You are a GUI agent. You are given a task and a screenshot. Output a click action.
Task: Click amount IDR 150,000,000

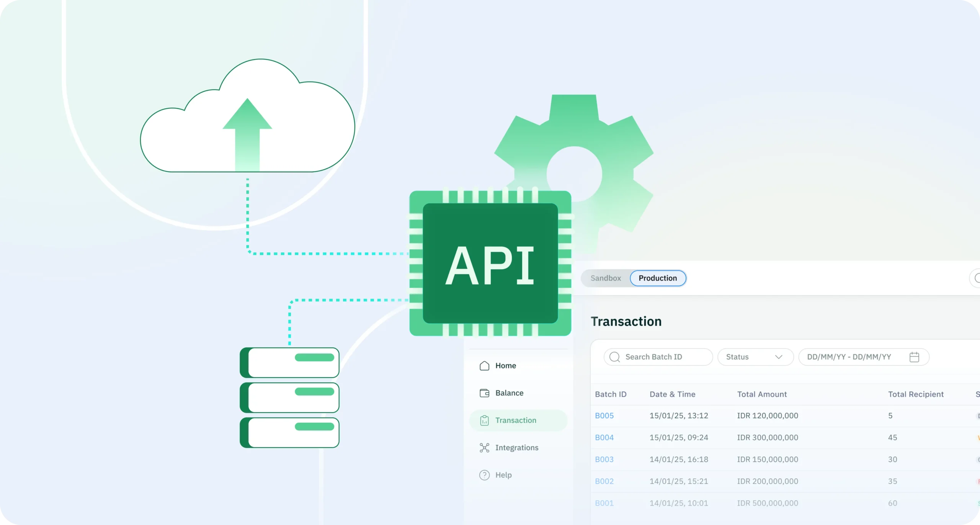(768, 459)
